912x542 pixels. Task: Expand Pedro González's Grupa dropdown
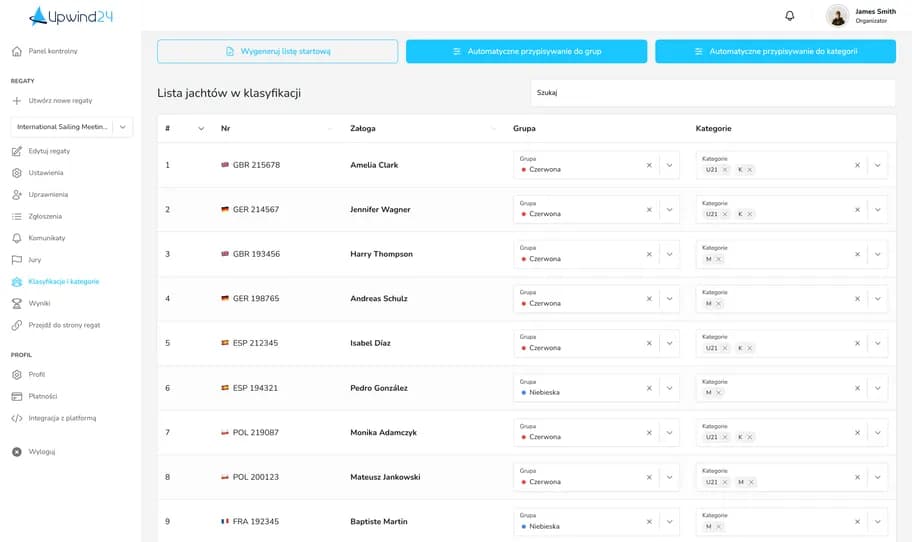click(x=669, y=388)
